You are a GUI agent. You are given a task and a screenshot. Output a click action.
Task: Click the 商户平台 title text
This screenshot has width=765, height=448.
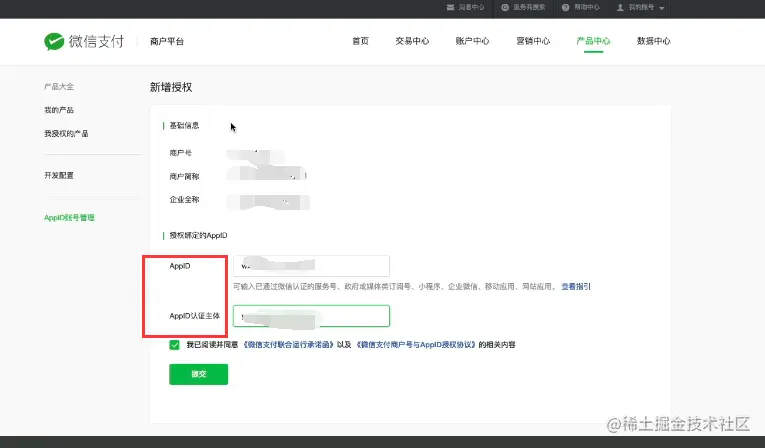[x=167, y=41]
